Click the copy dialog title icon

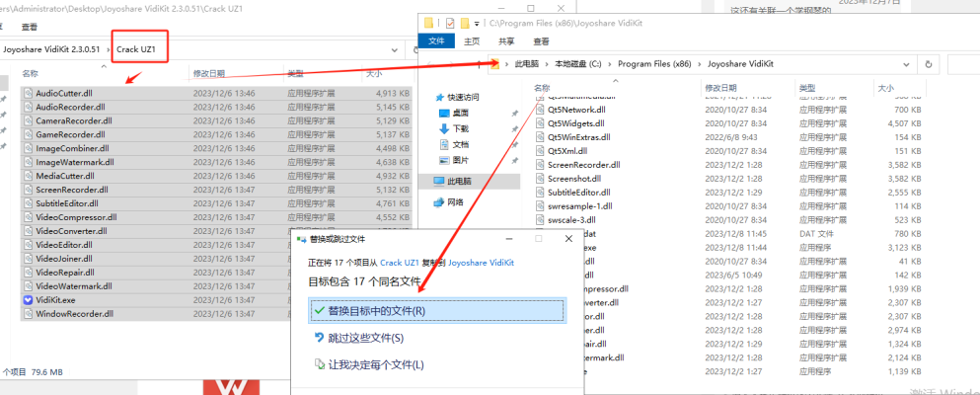coord(301,239)
